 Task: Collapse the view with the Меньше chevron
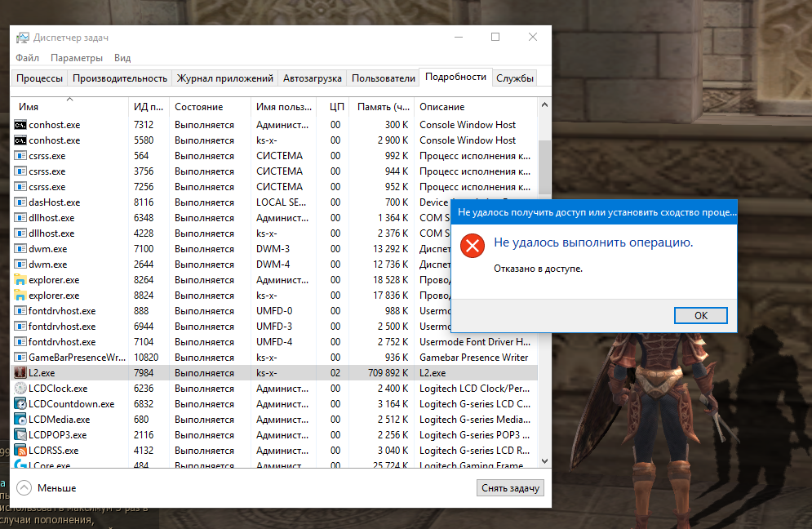24,487
